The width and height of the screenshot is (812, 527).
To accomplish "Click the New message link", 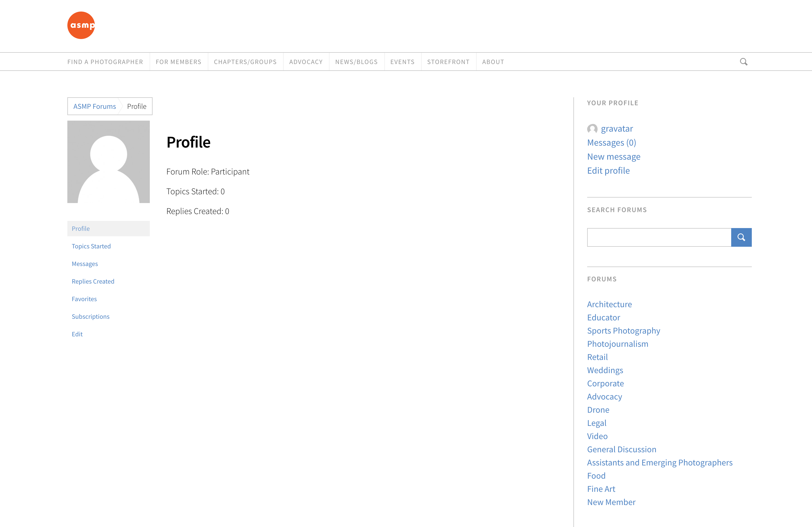I will coord(614,157).
